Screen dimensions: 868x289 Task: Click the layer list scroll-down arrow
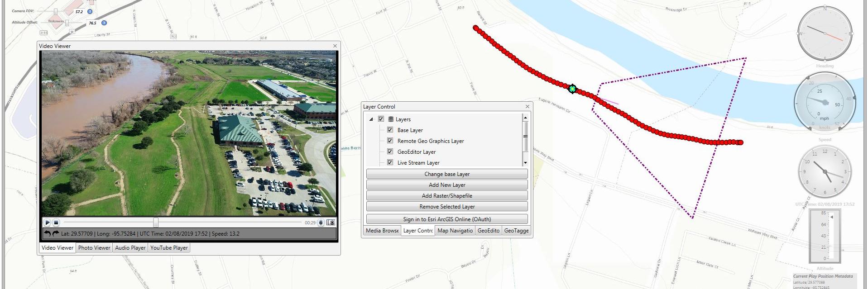pos(525,163)
